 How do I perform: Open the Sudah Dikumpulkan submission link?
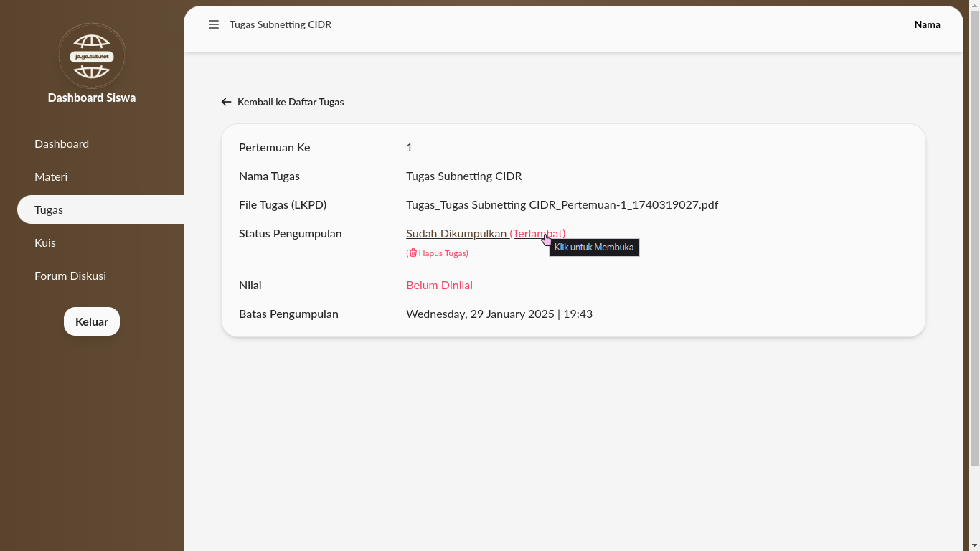pos(456,233)
